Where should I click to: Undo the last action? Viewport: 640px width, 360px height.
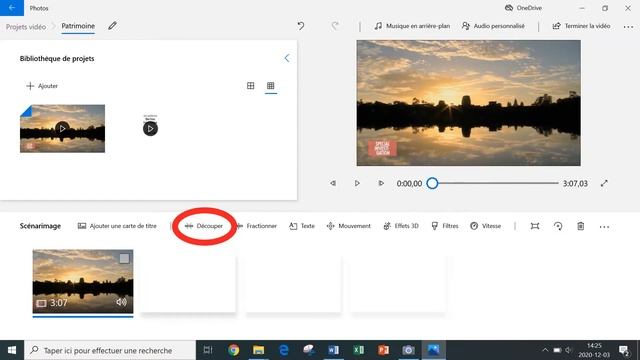coord(301,26)
